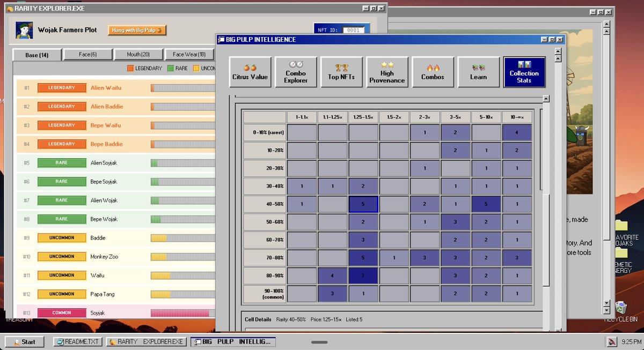Open the High Provenance tab
644x350 pixels.
coord(387,72)
